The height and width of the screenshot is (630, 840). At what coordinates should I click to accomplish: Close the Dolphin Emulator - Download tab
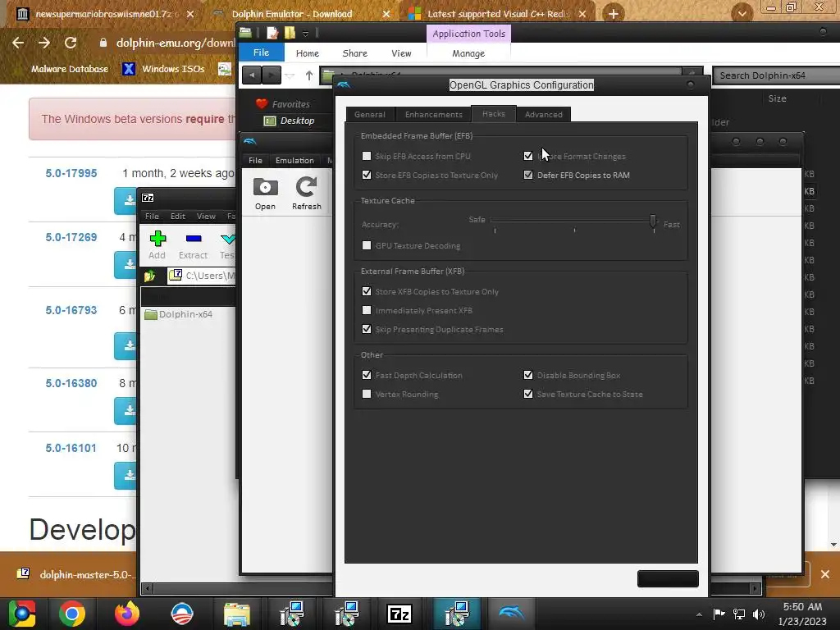(386, 14)
